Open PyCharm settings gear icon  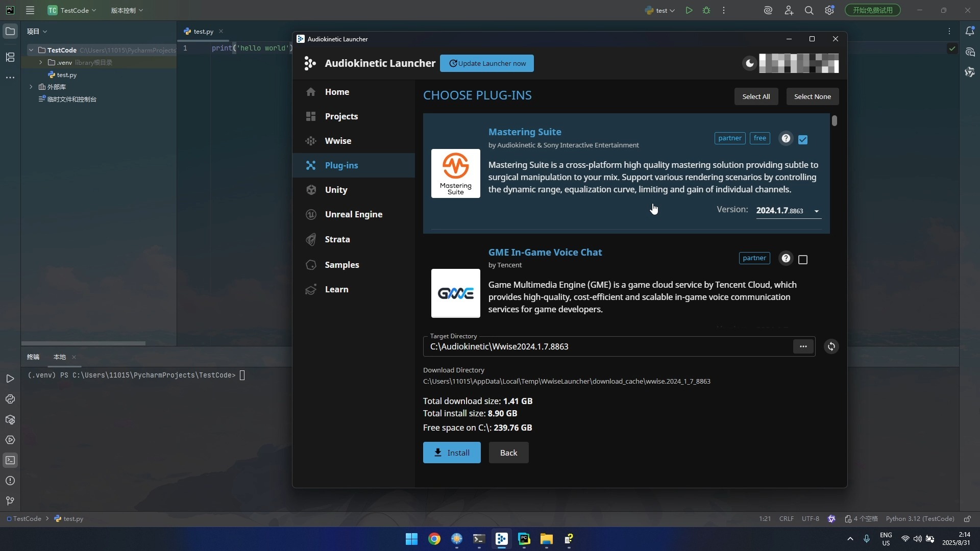(x=829, y=10)
